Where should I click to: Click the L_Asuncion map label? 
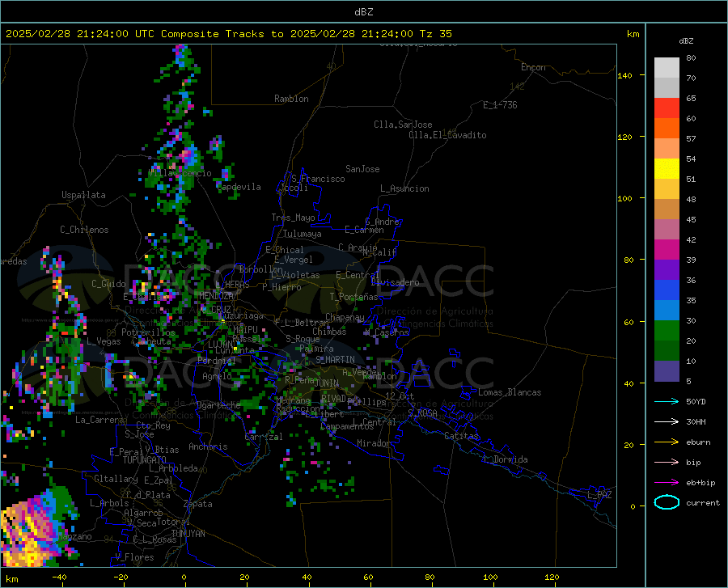404,188
